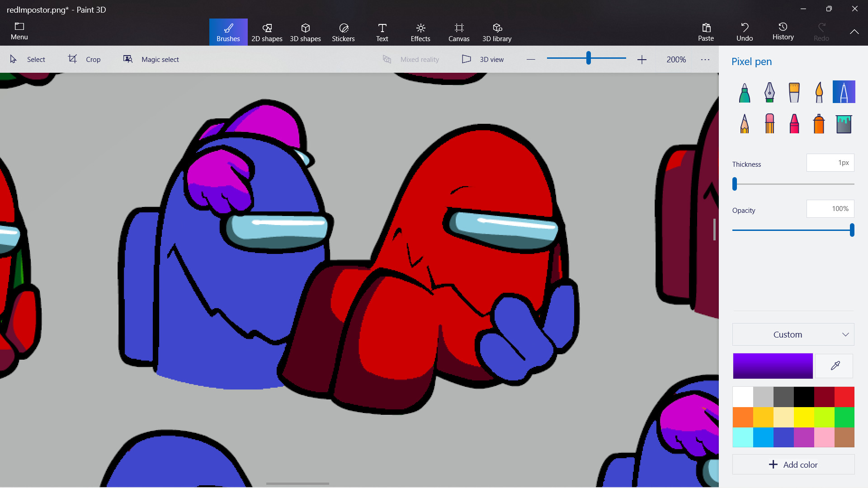Activate the color eyedropper picker
Screen dimensions: 868x488
click(x=835, y=366)
